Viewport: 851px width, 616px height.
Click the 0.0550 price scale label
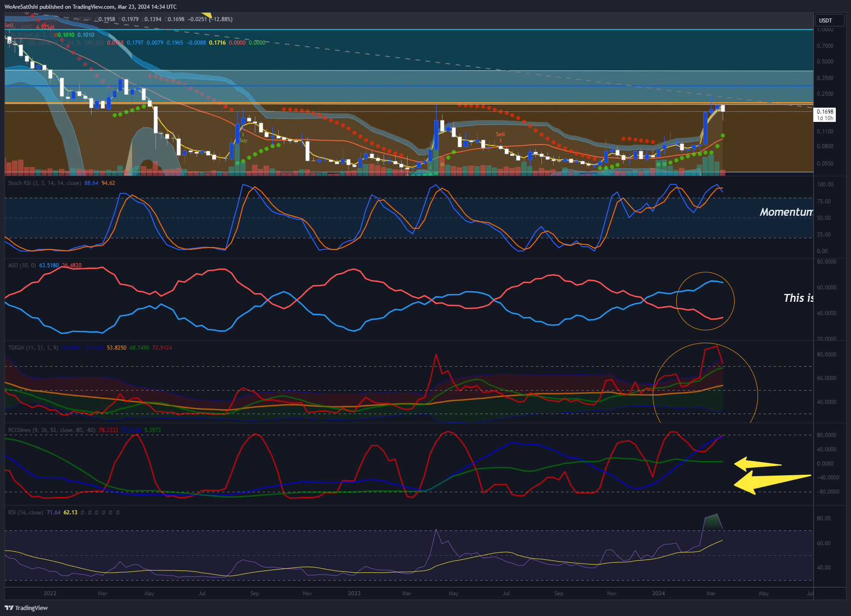click(x=825, y=164)
